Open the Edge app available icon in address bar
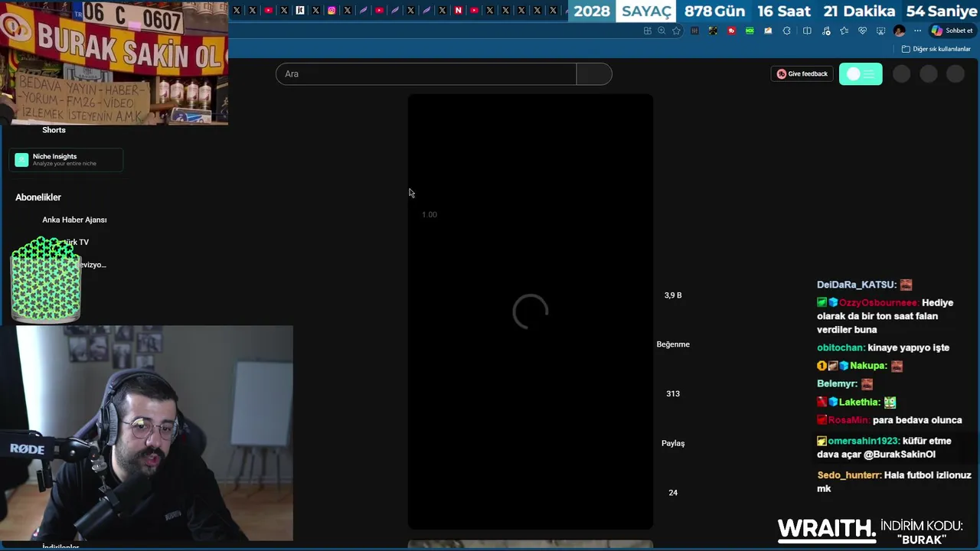Viewport: 980px width, 551px height. [647, 31]
